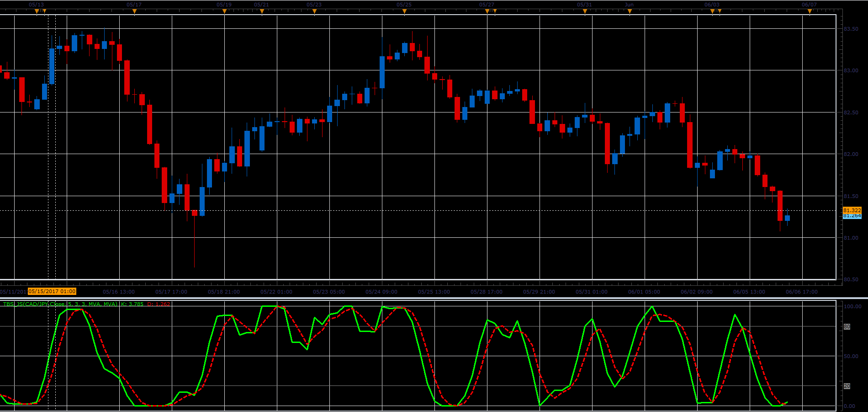Click the 05/31 01:00 time axis label

click(592, 292)
